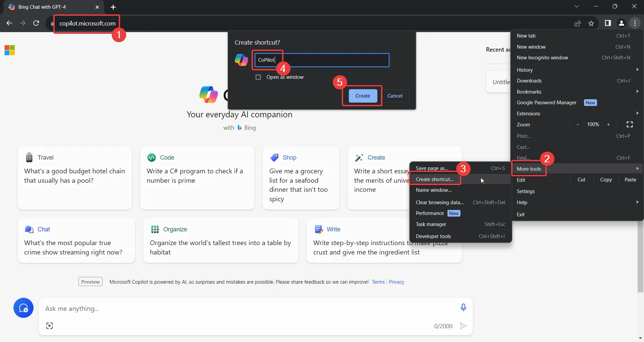Close the Bing Chat with GPT-4 tab
Image resolution: width=644 pixels, height=342 pixels.
point(97,7)
